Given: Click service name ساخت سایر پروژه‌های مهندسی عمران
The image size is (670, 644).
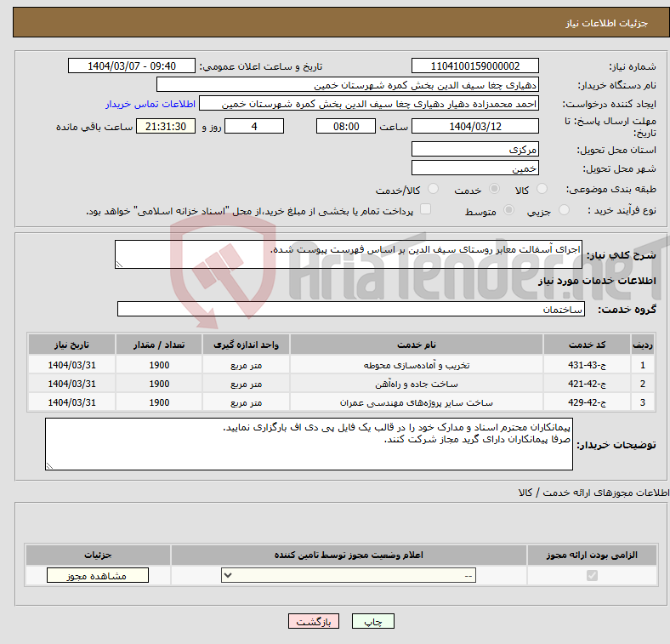Looking at the screenshot, I should click(x=416, y=402).
